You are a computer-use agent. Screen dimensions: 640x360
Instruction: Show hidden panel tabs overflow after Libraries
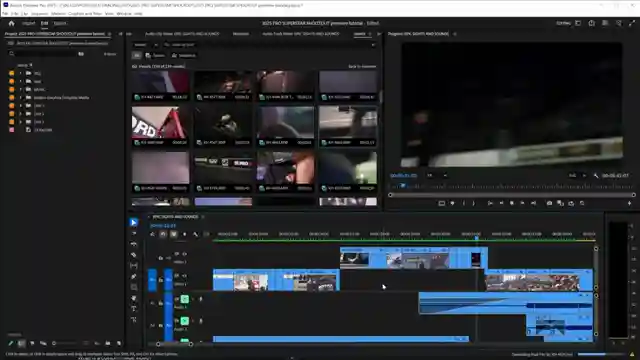coord(379,34)
